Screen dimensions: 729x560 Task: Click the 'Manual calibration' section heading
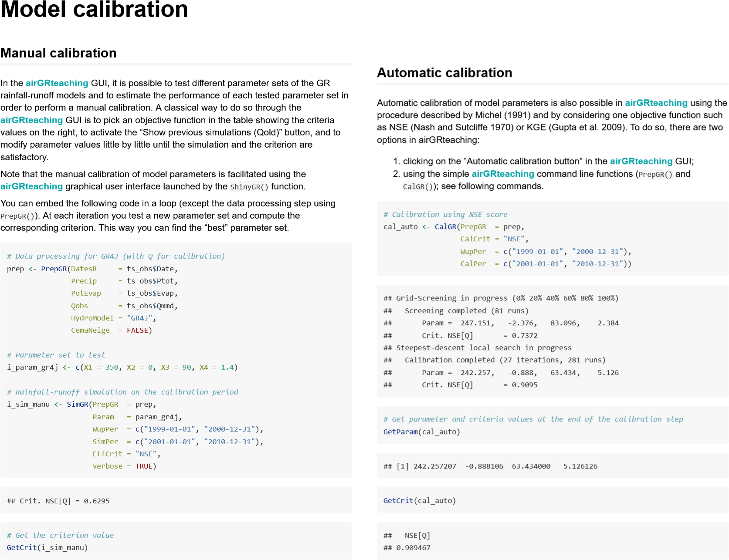coord(58,53)
